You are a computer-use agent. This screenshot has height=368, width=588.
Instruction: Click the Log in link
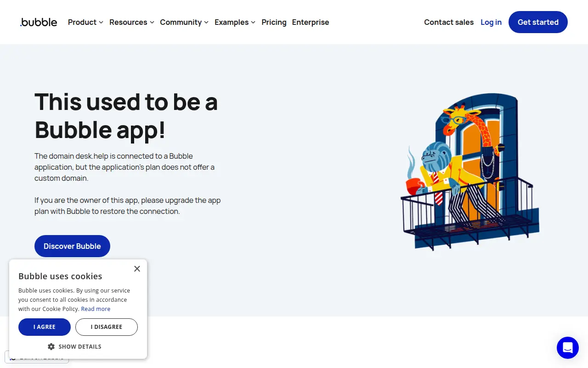[491, 22]
